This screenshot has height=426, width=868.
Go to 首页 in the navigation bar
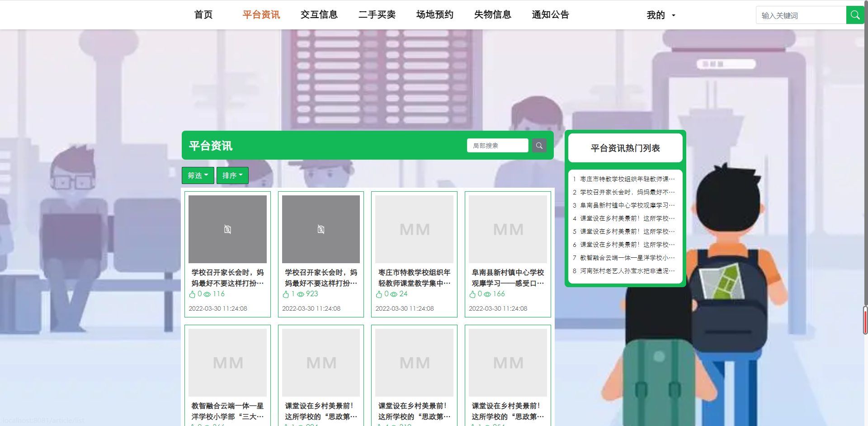tap(203, 14)
